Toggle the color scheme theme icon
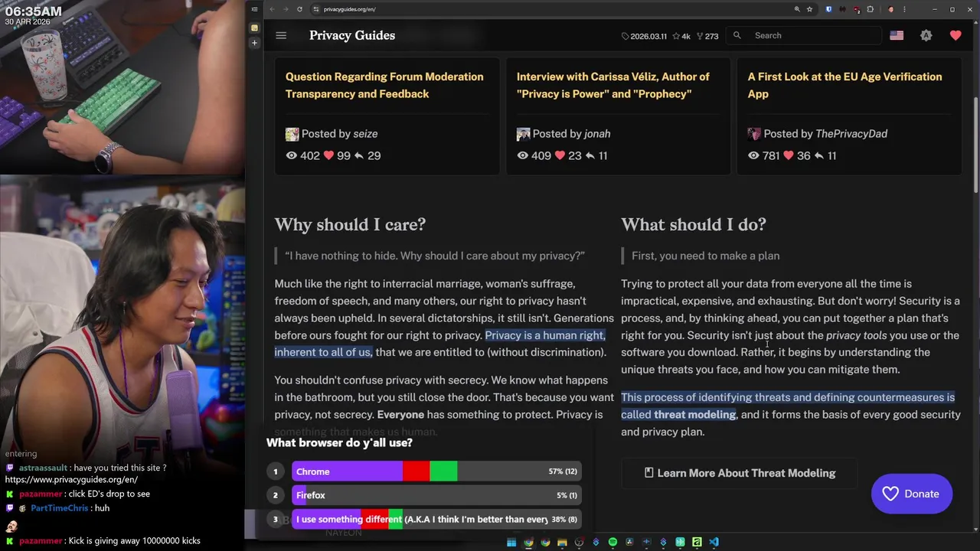 coord(926,35)
